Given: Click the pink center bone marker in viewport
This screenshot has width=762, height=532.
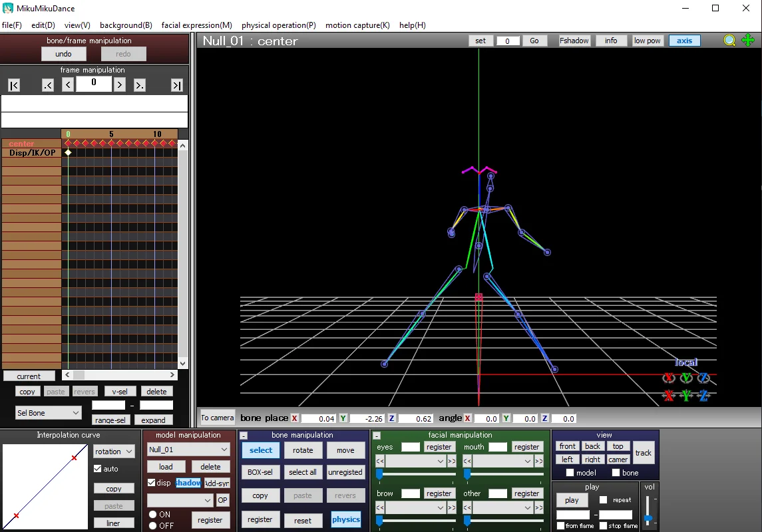Looking at the screenshot, I should click(x=478, y=297).
